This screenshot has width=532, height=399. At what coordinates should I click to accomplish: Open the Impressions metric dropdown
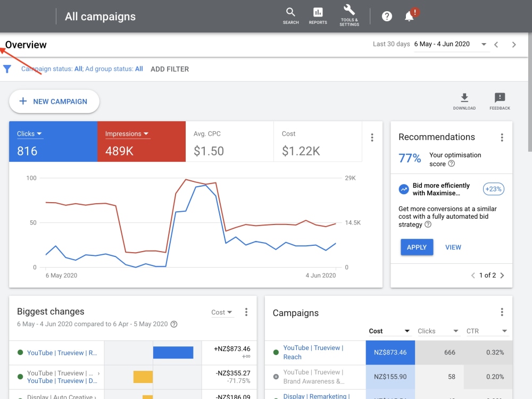tap(127, 134)
